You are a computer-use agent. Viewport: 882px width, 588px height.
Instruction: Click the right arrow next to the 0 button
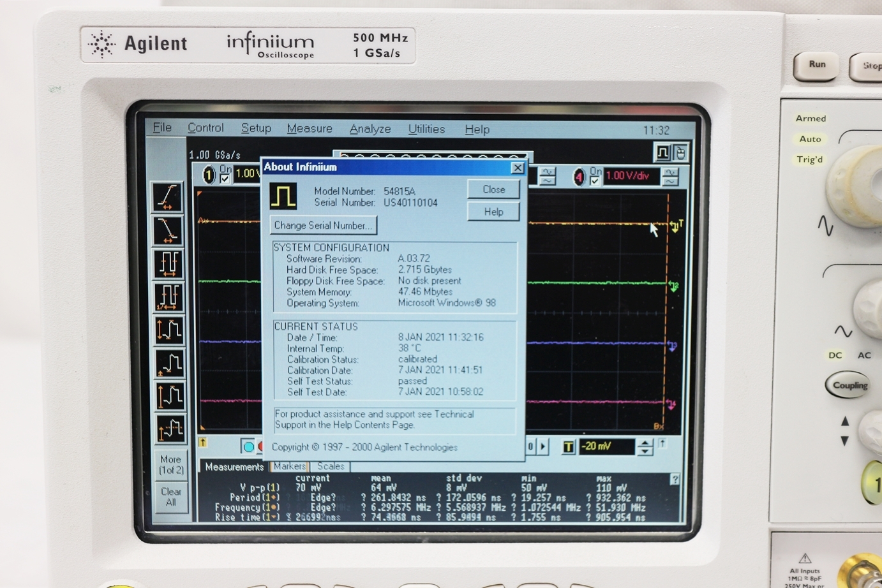pyautogui.click(x=543, y=446)
